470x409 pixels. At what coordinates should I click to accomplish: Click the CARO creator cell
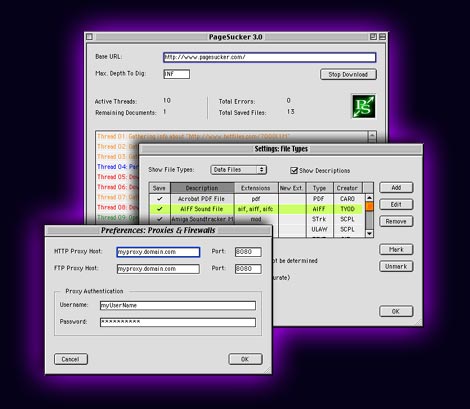(x=347, y=199)
